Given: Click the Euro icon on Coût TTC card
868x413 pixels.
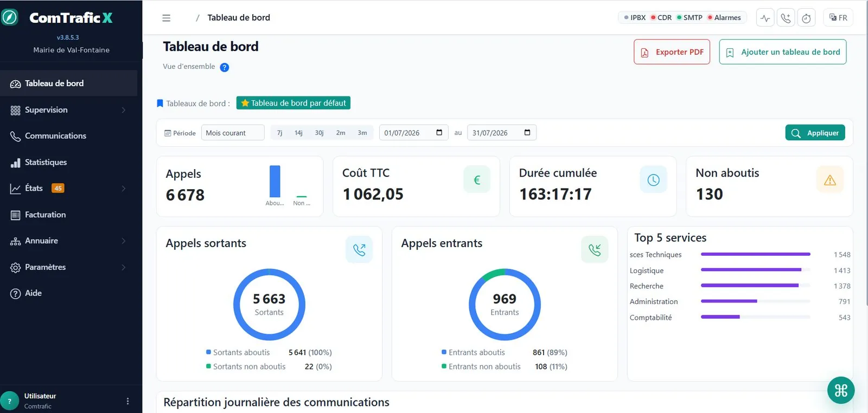Looking at the screenshot, I should (x=477, y=180).
